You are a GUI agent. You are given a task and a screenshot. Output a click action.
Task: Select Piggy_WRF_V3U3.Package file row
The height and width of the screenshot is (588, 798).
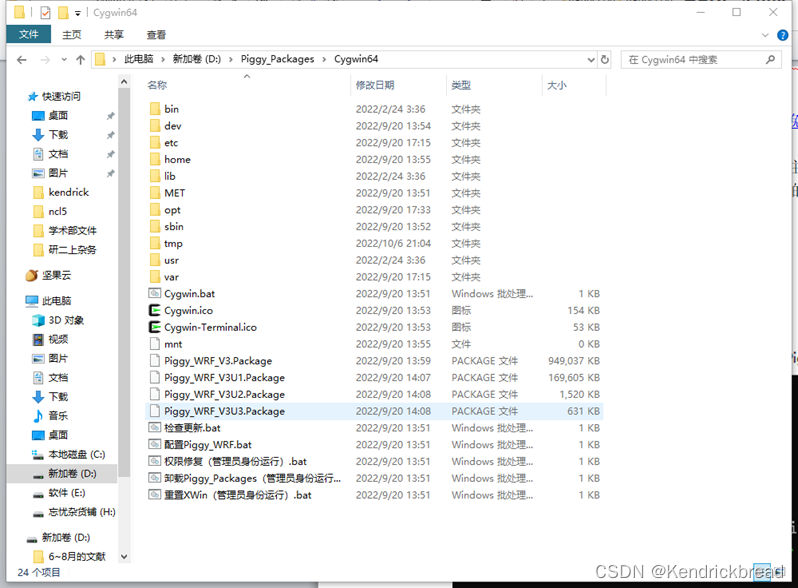[x=374, y=411]
